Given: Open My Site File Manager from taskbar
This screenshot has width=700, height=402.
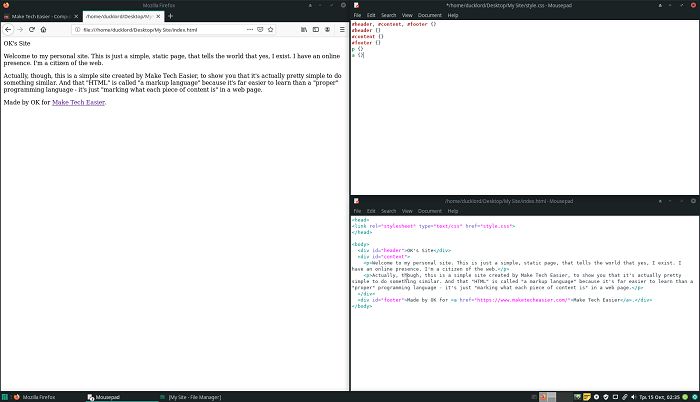Looking at the screenshot, I should tap(191, 397).
